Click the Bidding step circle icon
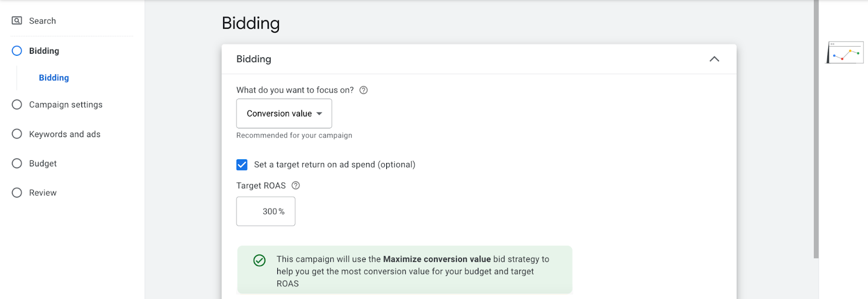Screen dimensions: 868x299 [17, 51]
